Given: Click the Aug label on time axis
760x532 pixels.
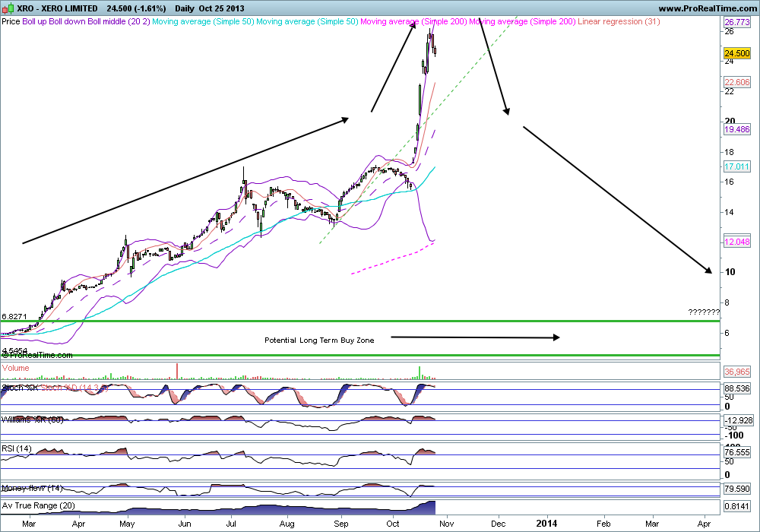Looking at the screenshot, I should tap(287, 524).
